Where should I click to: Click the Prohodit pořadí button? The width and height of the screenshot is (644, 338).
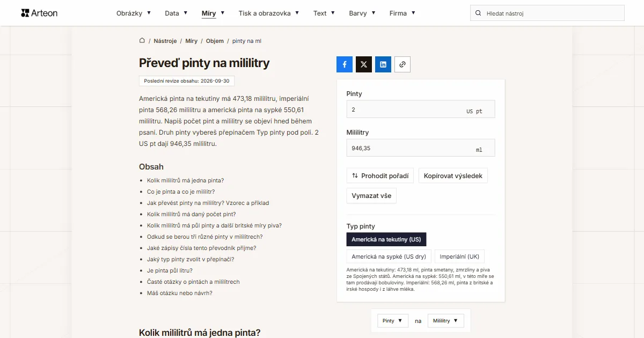(380, 175)
